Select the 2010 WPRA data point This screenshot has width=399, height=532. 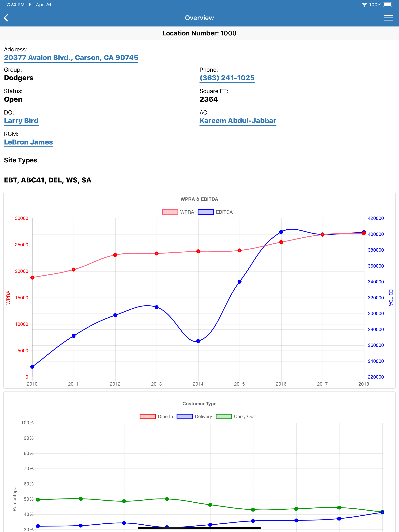tap(32, 277)
